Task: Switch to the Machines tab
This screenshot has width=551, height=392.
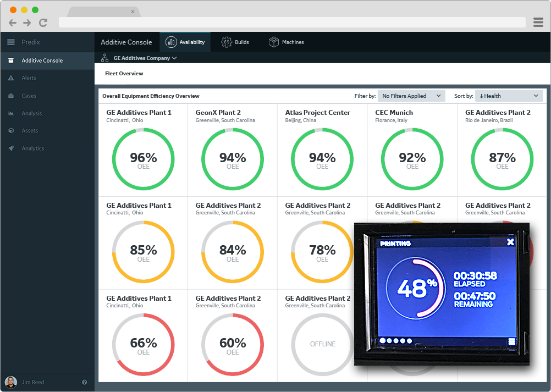Action: point(286,42)
